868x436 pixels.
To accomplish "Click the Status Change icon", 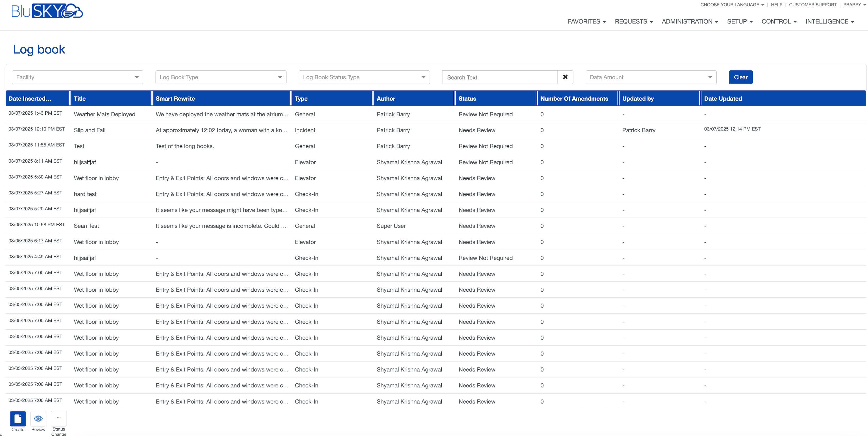I will [59, 419].
